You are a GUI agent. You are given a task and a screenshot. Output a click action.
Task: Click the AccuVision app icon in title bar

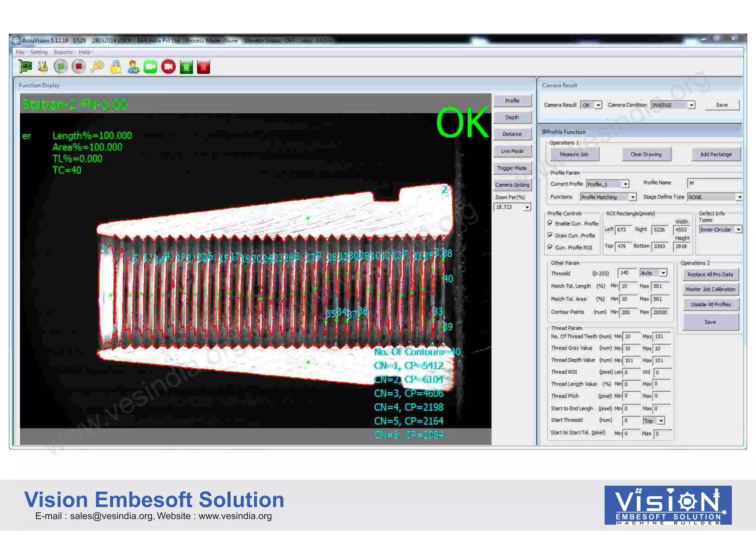[16, 40]
